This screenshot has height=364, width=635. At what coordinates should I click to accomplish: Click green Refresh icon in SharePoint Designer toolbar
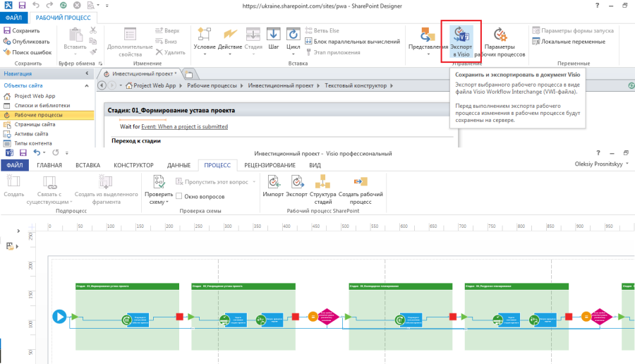click(x=64, y=6)
